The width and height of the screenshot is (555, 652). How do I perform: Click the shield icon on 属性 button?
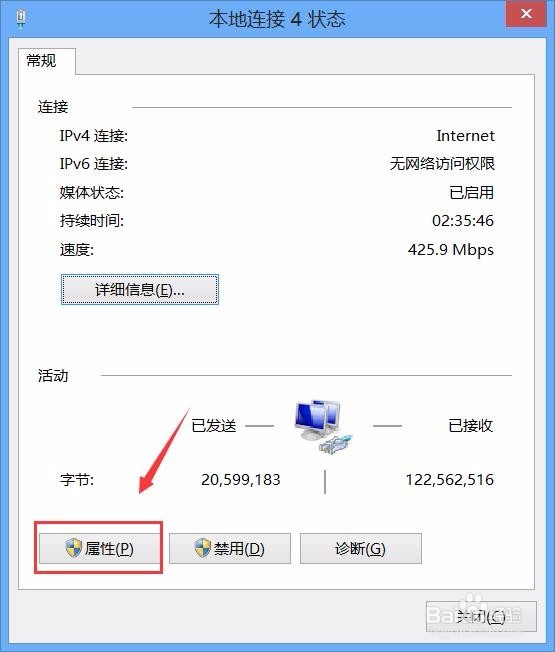pyautogui.click(x=74, y=548)
